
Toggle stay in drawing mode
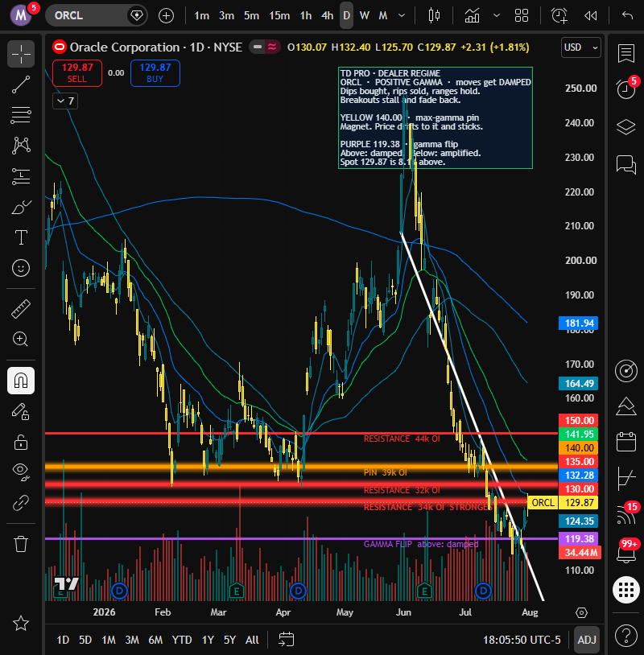(20, 411)
